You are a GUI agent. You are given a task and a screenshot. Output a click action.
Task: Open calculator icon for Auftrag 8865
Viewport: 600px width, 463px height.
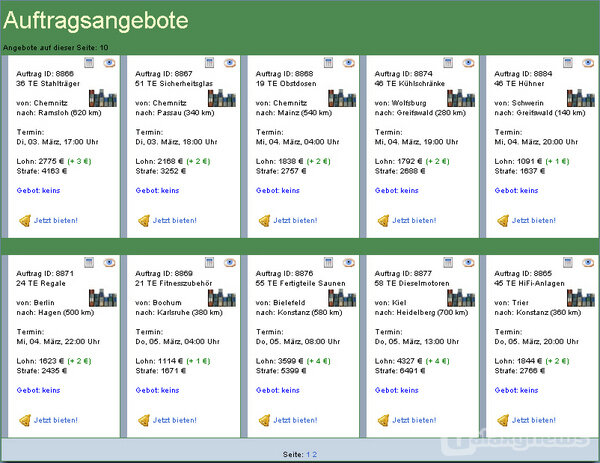point(568,262)
